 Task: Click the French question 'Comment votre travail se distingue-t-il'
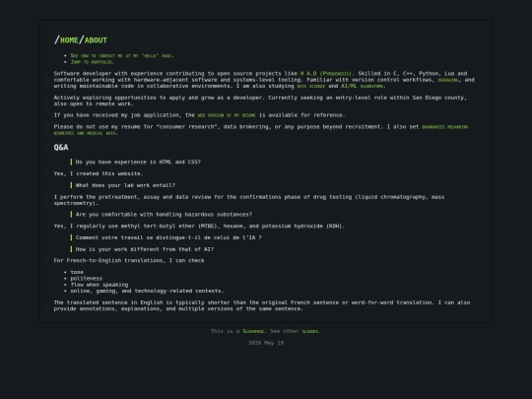tap(168, 237)
